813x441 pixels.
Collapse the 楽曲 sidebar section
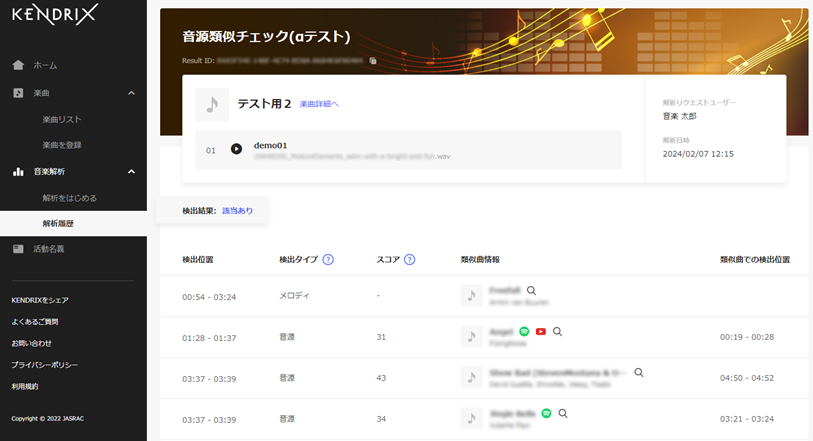pyautogui.click(x=131, y=93)
